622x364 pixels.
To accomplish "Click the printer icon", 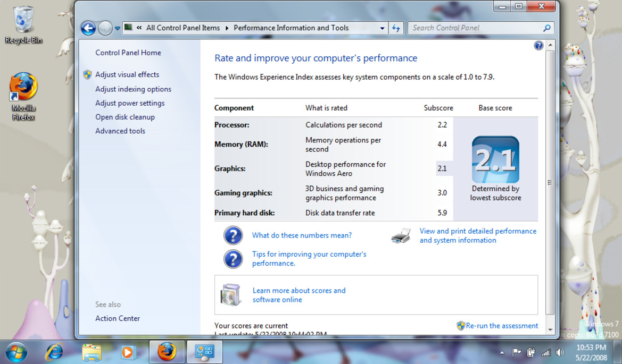I will 401,235.
